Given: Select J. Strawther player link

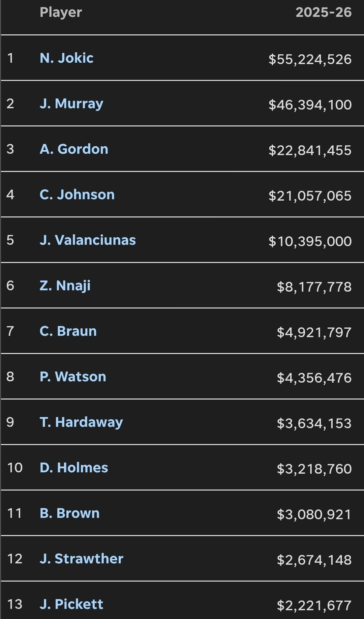Looking at the screenshot, I should pos(82,559).
